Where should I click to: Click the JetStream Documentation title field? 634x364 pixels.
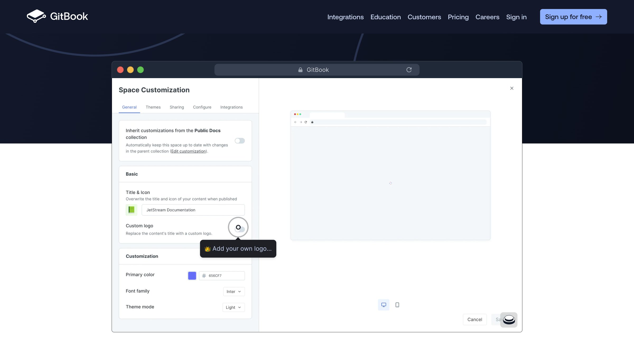[193, 210]
